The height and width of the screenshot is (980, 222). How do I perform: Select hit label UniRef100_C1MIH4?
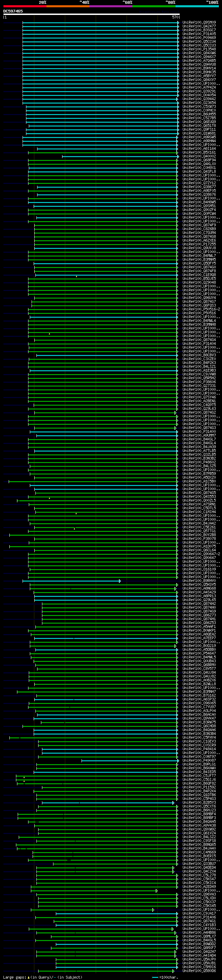click(x=199, y=512)
